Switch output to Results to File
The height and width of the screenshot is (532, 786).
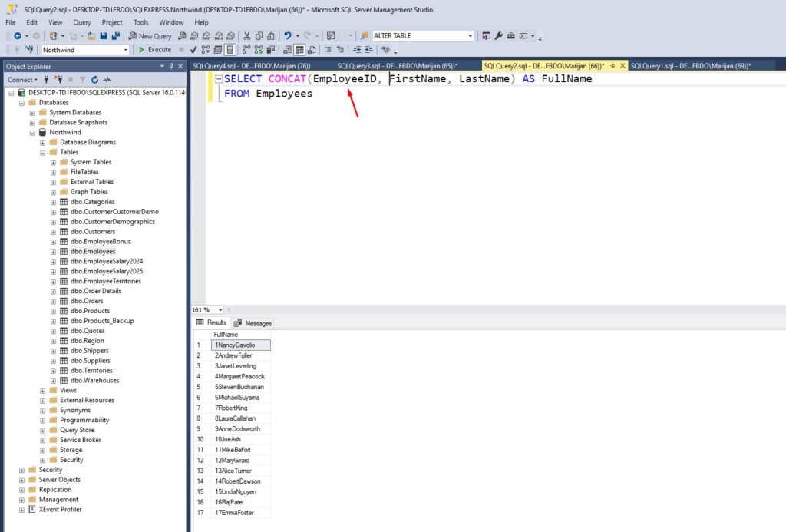312,50
